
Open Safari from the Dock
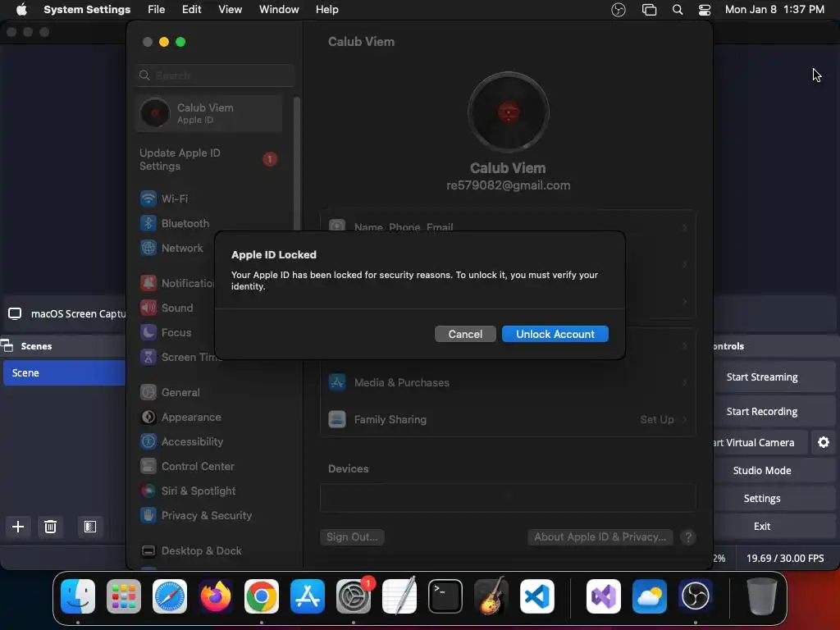pos(170,596)
